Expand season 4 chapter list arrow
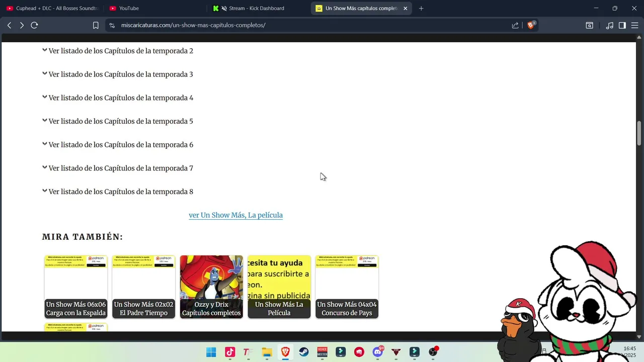 point(45,97)
